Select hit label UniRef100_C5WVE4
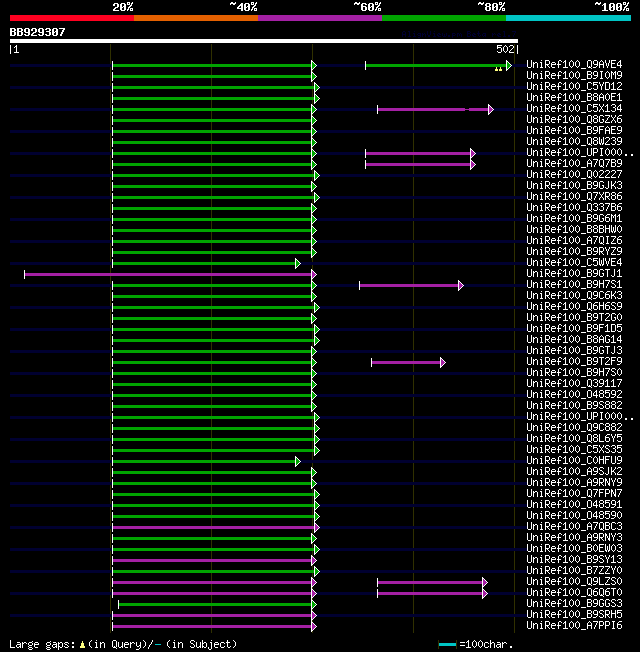The image size is (640, 652). (574, 262)
